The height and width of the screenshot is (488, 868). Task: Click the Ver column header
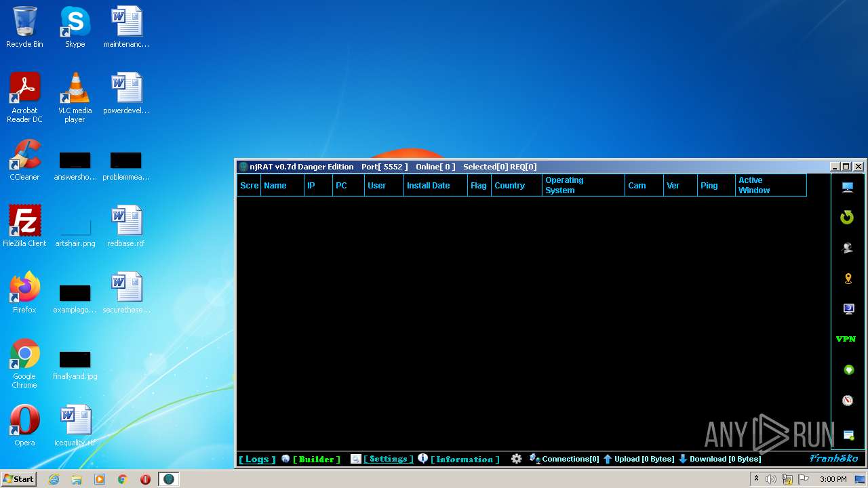click(680, 185)
